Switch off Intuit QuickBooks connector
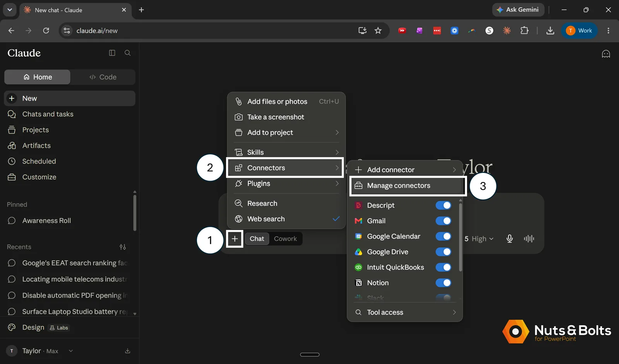Viewport: 619px width, 364px height. click(443, 267)
